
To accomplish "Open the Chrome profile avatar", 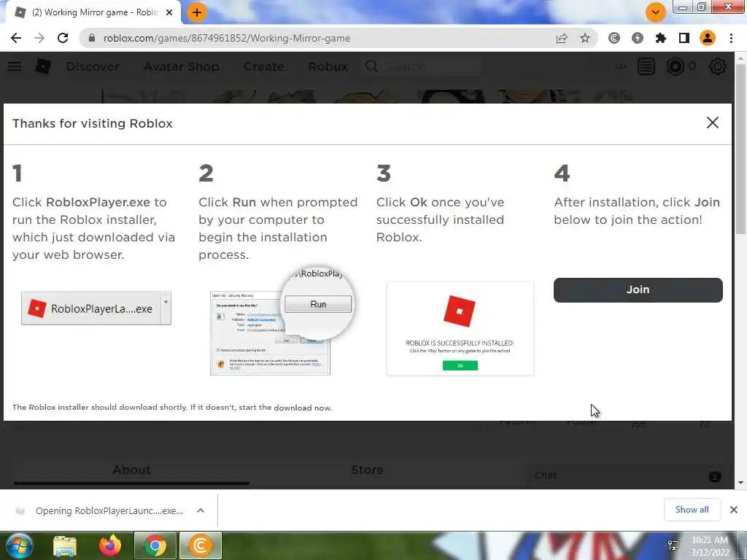I will pos(708,38).
